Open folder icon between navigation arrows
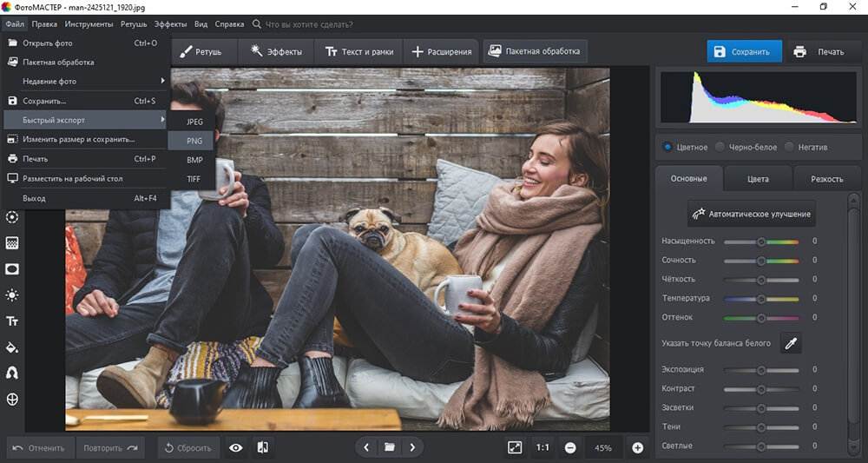 point(390,447)
